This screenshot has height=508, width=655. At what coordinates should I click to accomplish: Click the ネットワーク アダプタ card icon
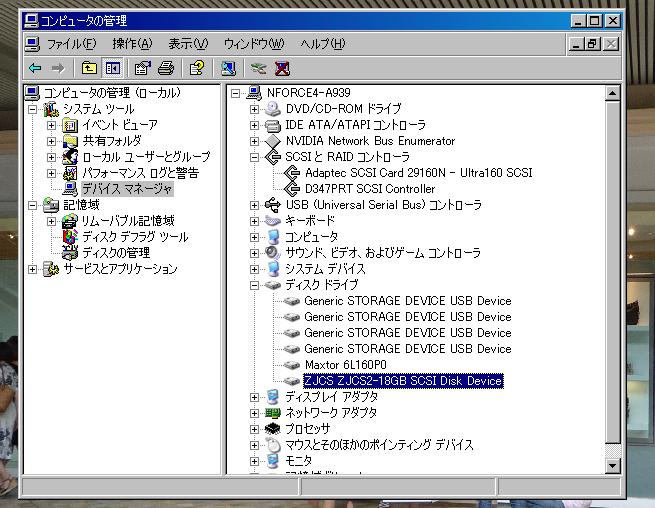273,413
